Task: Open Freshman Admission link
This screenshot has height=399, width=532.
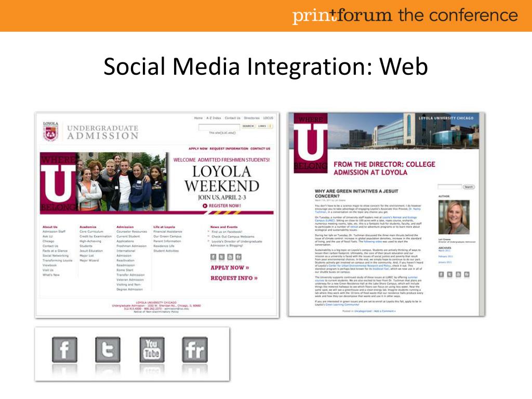Action: [x=131, y=246]
